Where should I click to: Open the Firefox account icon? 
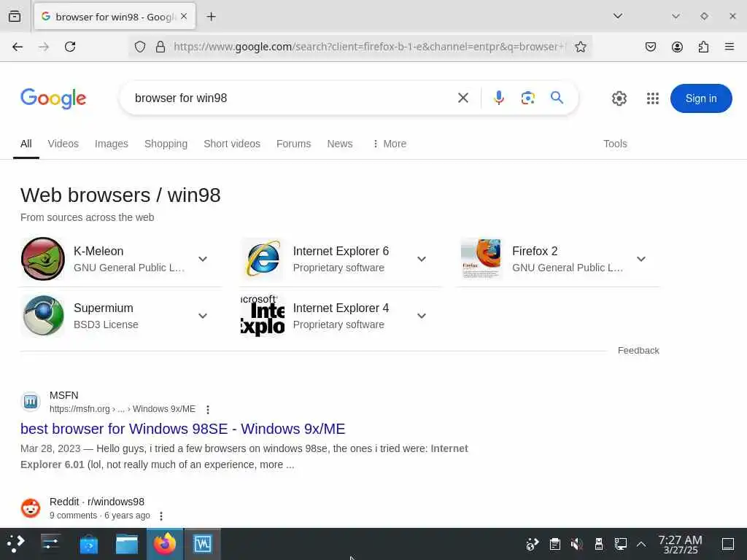677,47
